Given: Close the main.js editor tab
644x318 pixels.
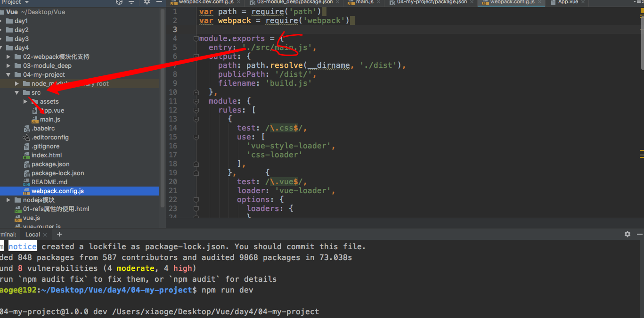Looking at the screenshot, I should [378, 2].
